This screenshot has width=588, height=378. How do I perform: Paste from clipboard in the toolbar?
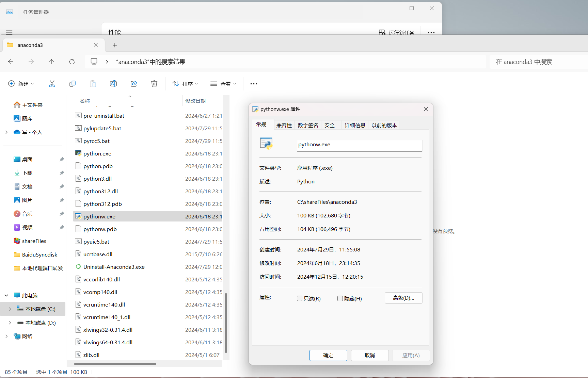[93, 83]
